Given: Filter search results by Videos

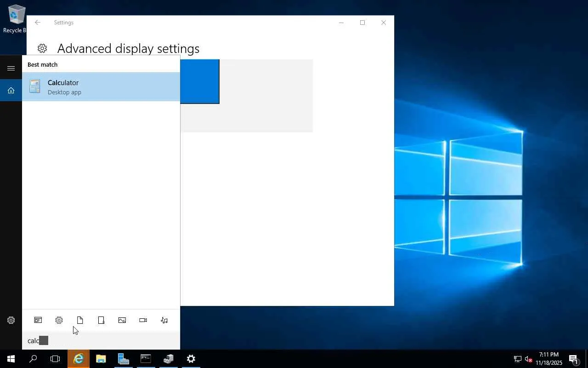Looking at the screenshot, I should pyautogui.click(x=143, y=320).
